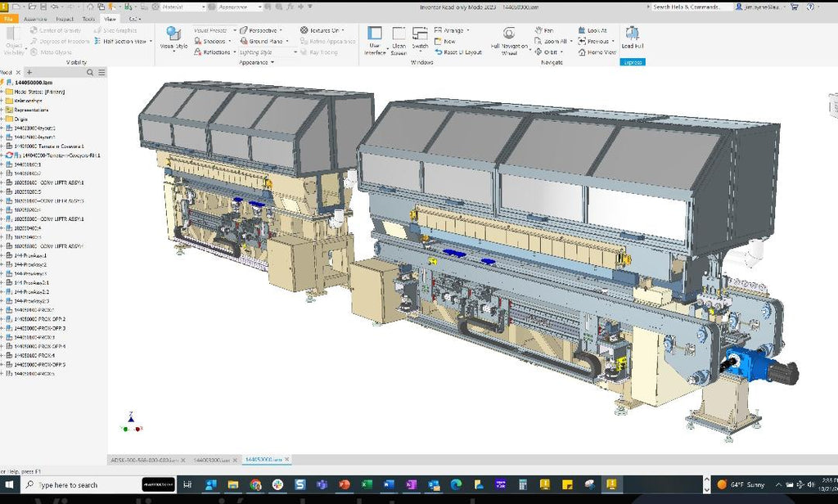Click Reset UI Layout
The height and width of the screenshot is (504, 838).
point(458,52)
